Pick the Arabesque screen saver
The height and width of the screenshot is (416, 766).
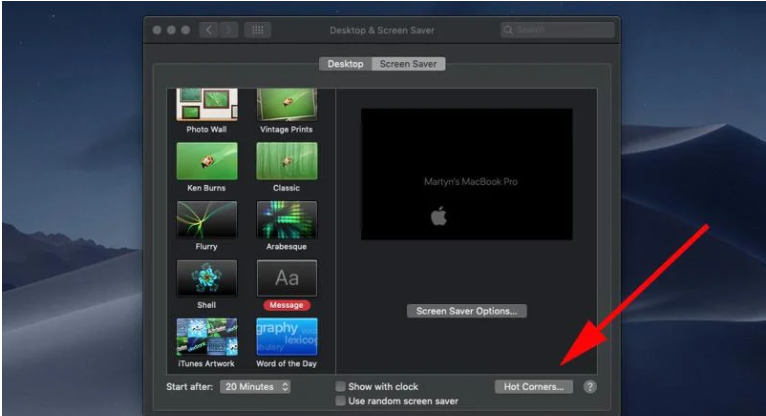287,220
